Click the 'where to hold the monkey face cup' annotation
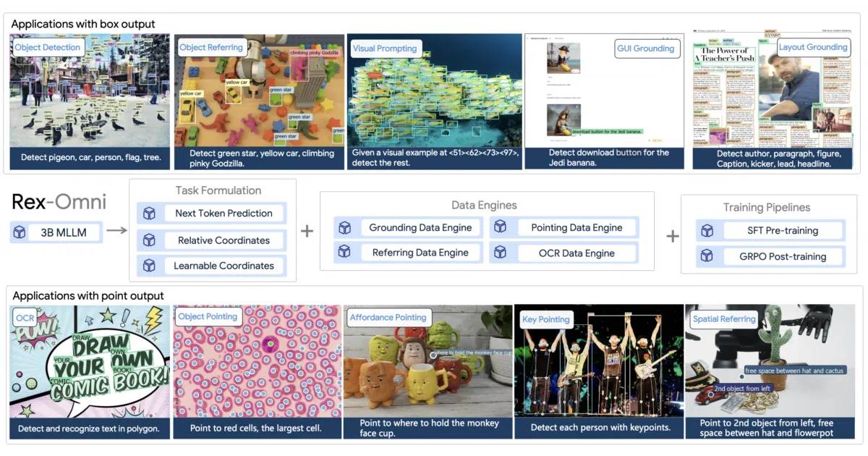Image resolution: width=868 pixels, height=456 pixels. (x=475, y=352)
